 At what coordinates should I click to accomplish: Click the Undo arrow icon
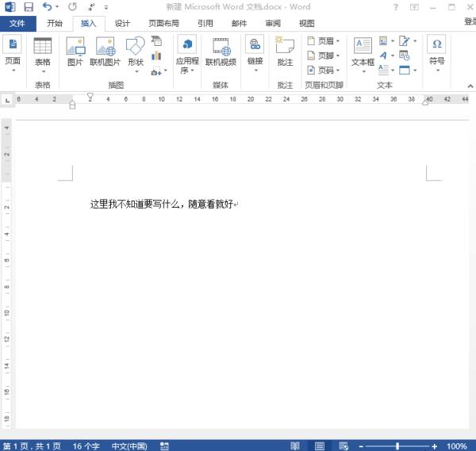[47, 7]
